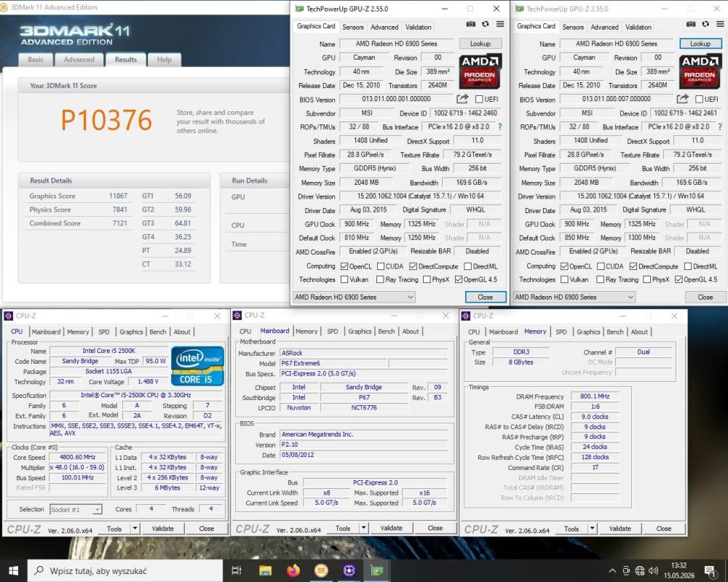728x582 pixels.
Task: Toggle the DirectCompute checkbox in the left GPU-Z window
Action: pyautogui.click(x=414, y=266)
